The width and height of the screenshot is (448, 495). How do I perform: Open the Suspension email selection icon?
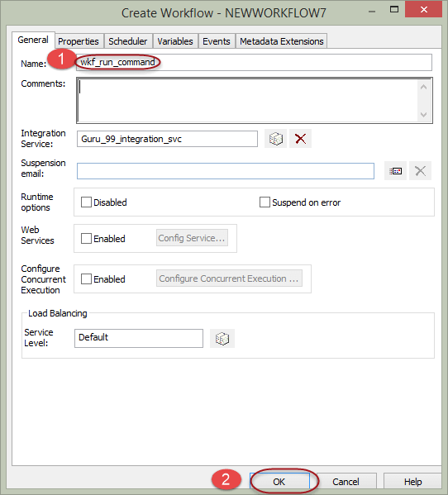point(395,171)
